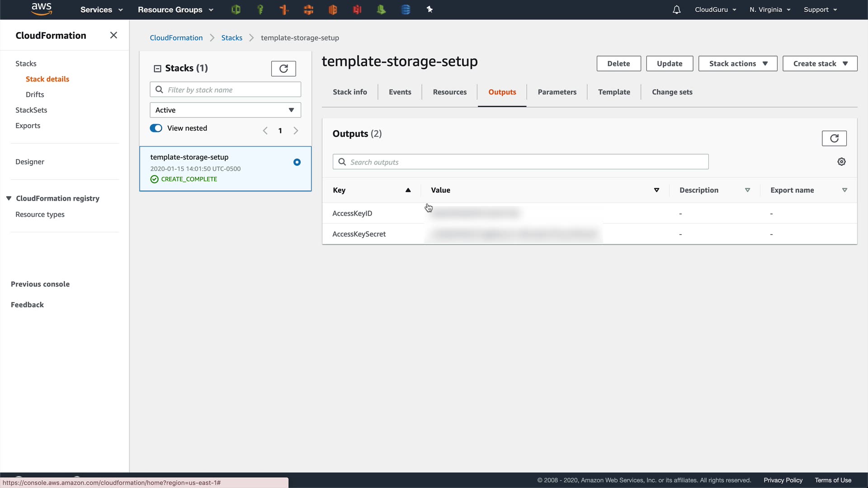The height and width of the screenshot is (488, 868).
Task: Go to next page of stacks
Action: tap(296, 131)
